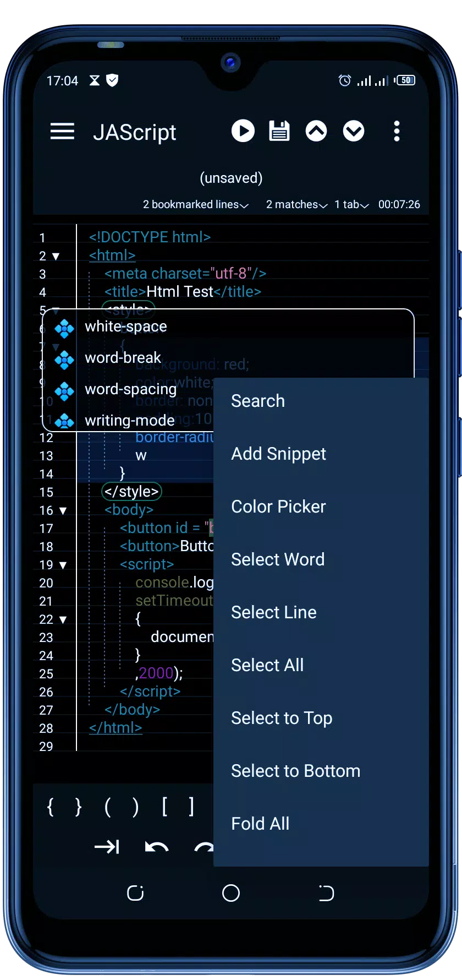
Task: Click the closing </html> tag
Action: [116, 728]
